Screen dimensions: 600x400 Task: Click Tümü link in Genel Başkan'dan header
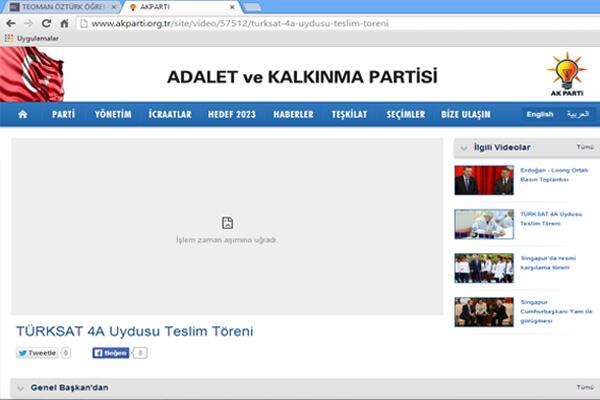click(x=585, y=387)
